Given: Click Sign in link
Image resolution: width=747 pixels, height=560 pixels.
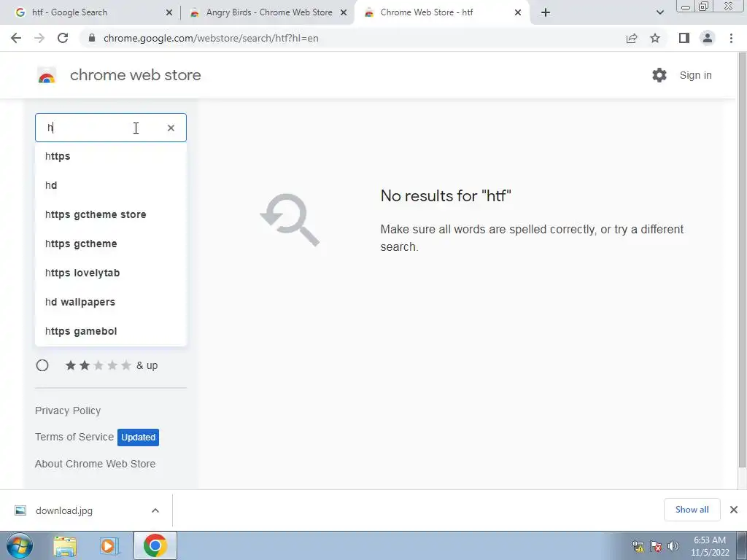Looking at the screenshot, I should [x=695, y=75].
